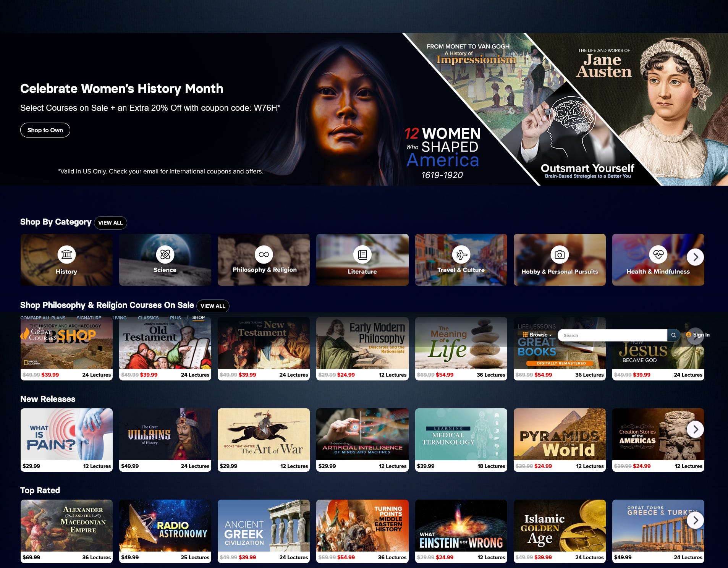The height and width of the screenshot is (568, 728).
Task: Open the Islamic Golden Age course
Action: click(x=560, y=531)
